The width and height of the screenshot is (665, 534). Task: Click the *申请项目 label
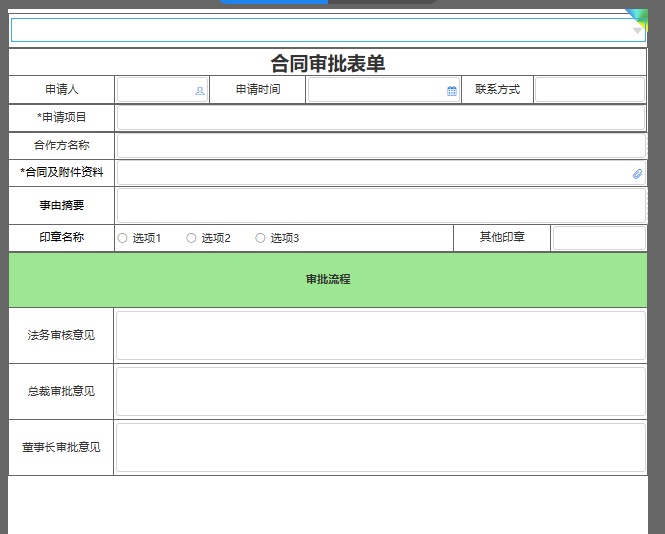61,117
